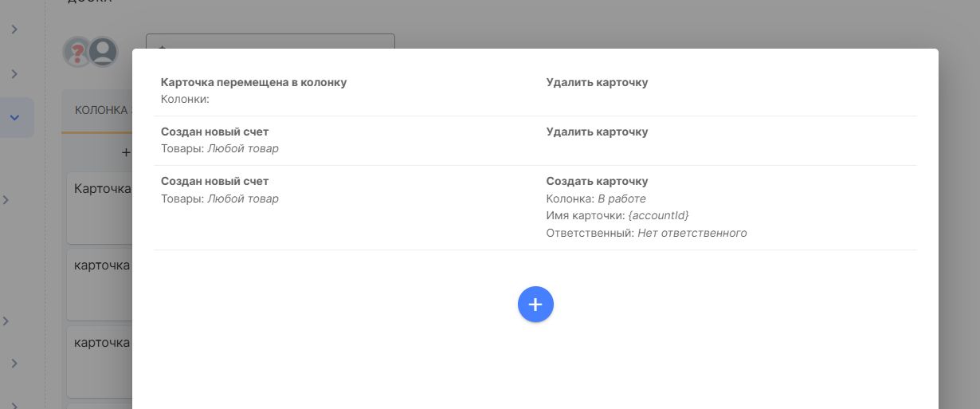Expand the second sidebar chevron from top

click(14, 73)
